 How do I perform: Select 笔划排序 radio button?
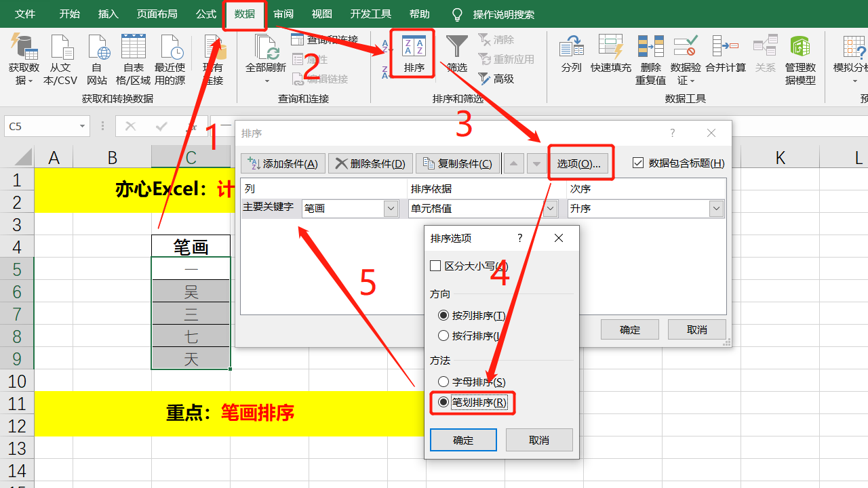pyautogui.click(x=443, y=402)
